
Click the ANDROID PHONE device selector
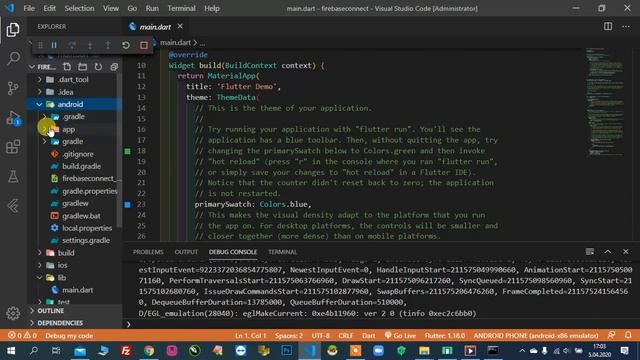(x=536, y=336)
